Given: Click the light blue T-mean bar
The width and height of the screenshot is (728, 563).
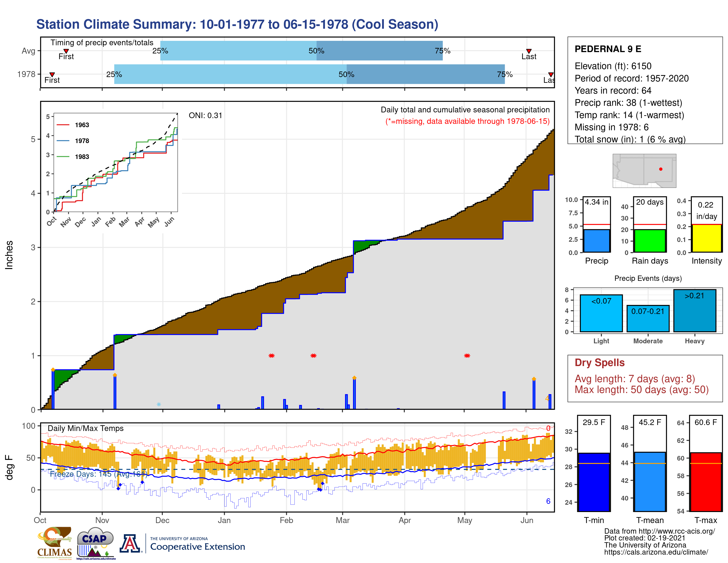Looking at the screenshot, I should point(650,482).
